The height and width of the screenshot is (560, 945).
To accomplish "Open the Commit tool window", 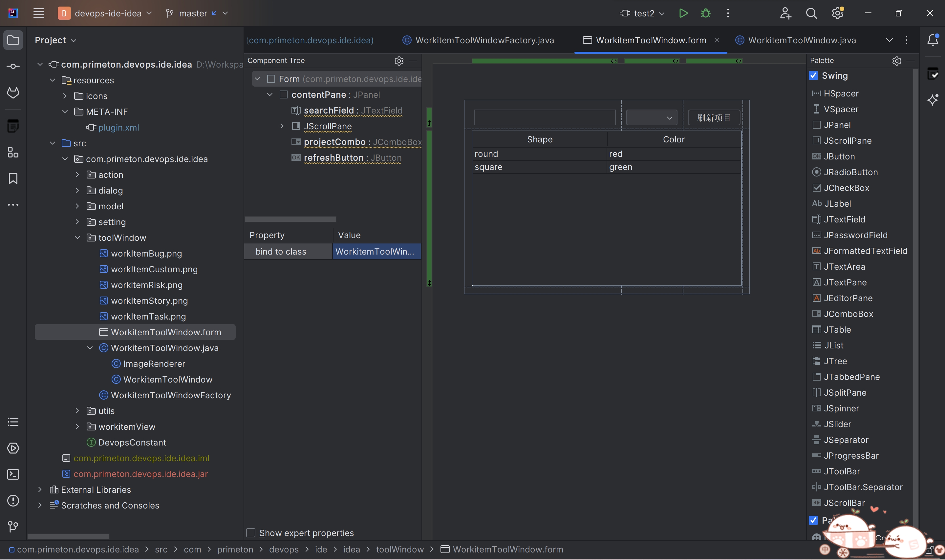I will click(x=13, y=66).
